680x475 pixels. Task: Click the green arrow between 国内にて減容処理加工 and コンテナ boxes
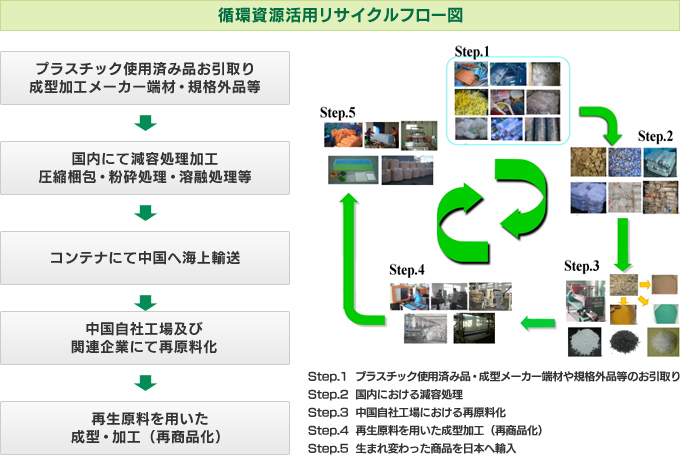point(146,212)
